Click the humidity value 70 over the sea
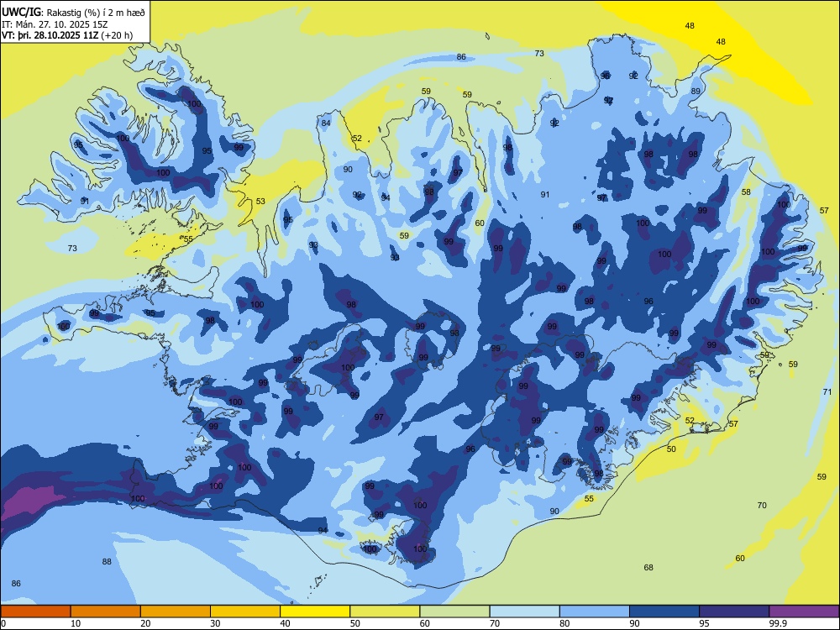The width and height of the screenshot is (840, 630). (762, 505)
